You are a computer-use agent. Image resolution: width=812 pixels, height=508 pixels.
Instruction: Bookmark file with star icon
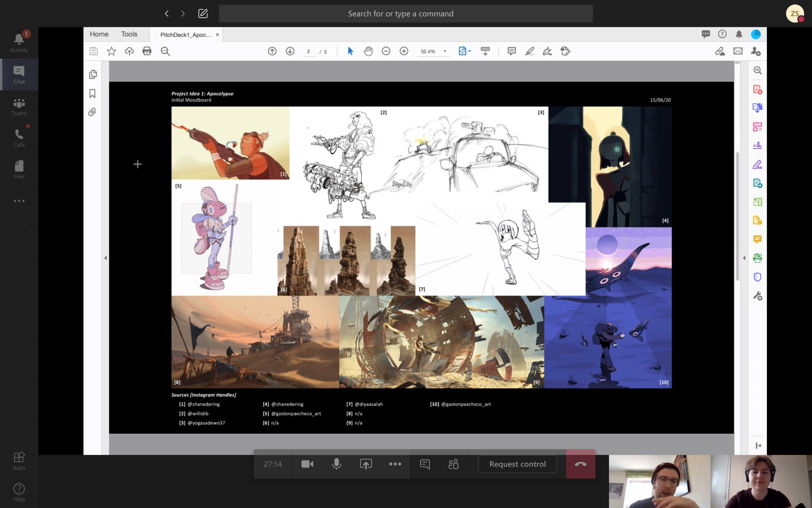(x=111, y=51)
